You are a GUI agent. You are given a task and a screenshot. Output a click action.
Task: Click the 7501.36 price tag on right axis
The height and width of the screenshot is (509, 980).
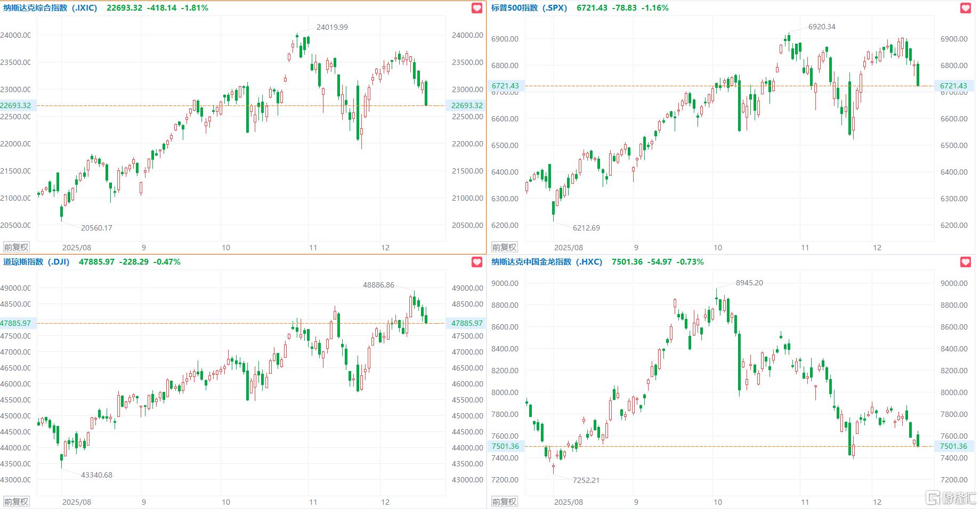tap(953, 446)
